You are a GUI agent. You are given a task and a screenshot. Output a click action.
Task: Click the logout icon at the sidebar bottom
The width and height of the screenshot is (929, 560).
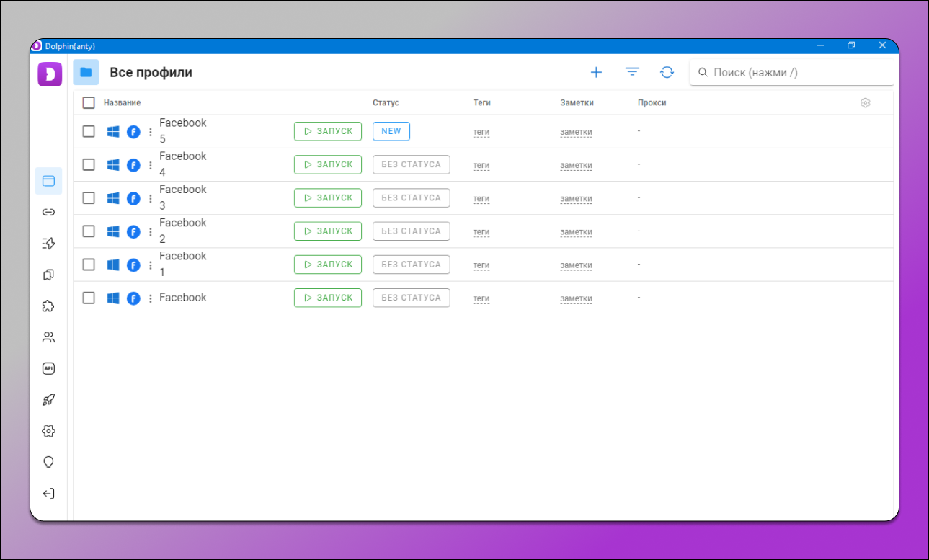click(x=48, y=494)
